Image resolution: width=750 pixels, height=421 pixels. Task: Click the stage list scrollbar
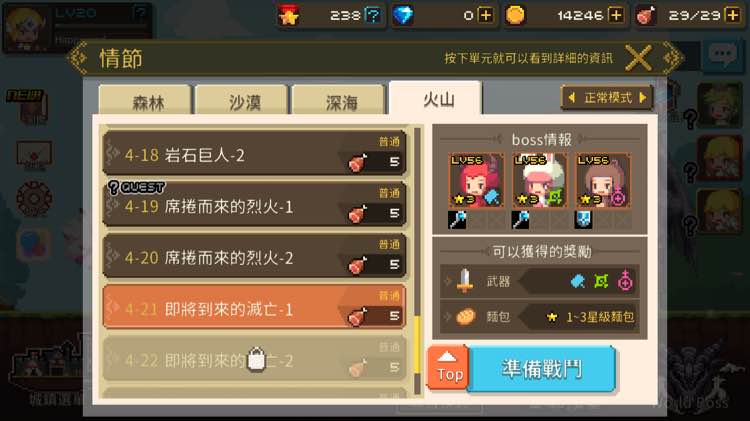(418, 261)
